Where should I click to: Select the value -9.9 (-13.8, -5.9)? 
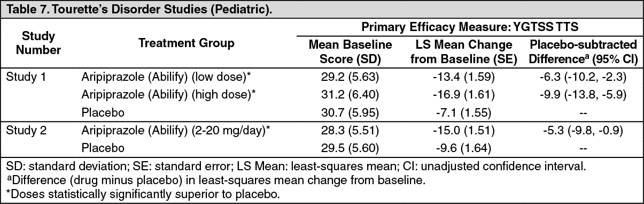point(583,95)
